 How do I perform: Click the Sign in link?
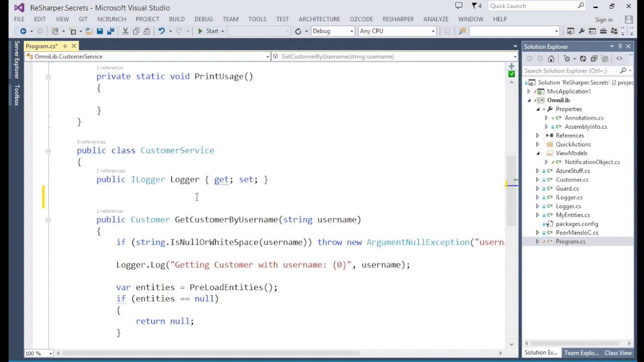[x=604, y=20]
